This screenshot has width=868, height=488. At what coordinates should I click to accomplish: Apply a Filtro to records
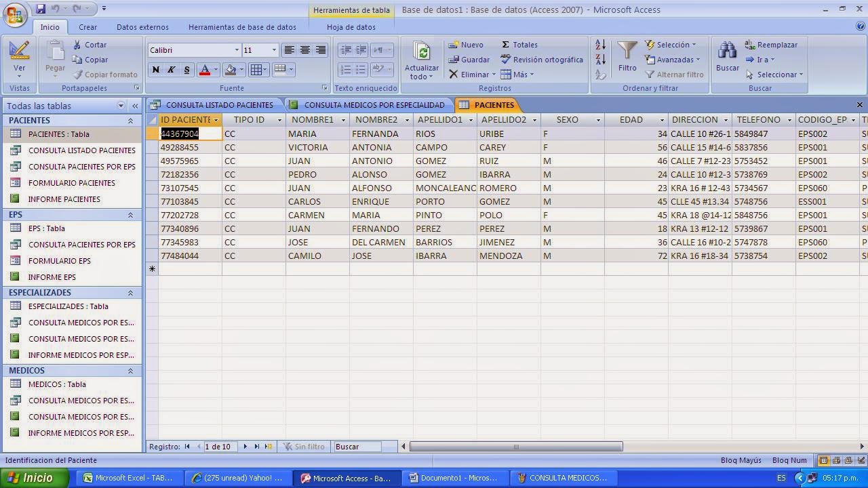tap(627, 59)
